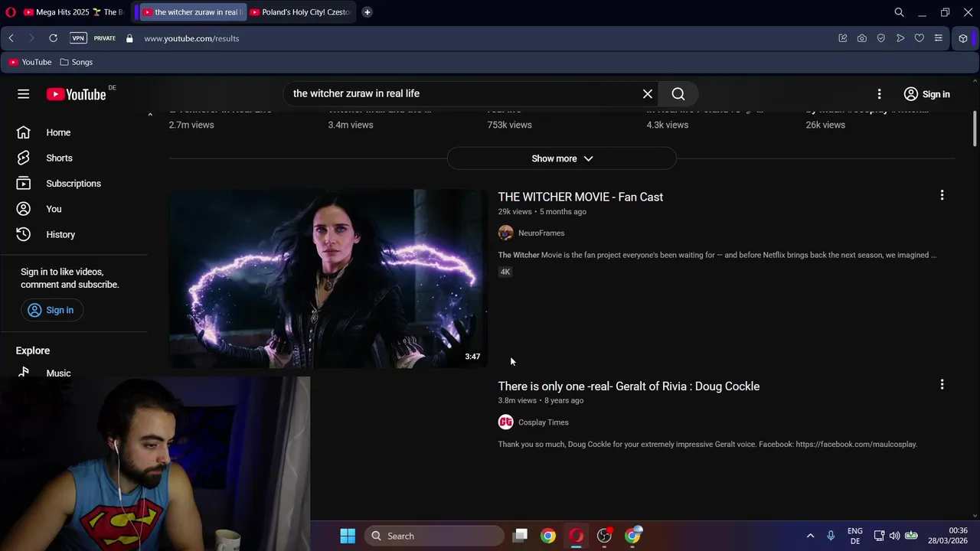The height and width of the screenshot is (551, 980).
Task: Open Opera Easy Setup sliders icon
Action: (x=939, y=38)
